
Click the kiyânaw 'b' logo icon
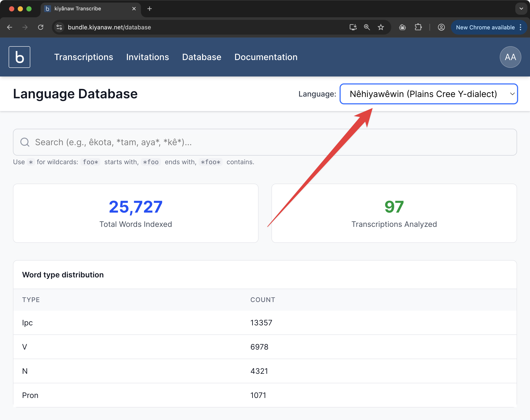(19, 57)
